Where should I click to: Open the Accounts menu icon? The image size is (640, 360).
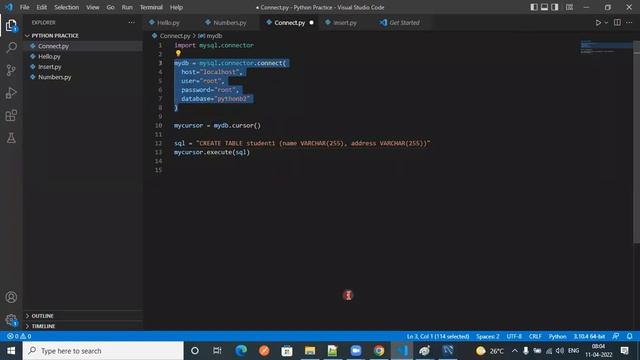tap(11, 297)
